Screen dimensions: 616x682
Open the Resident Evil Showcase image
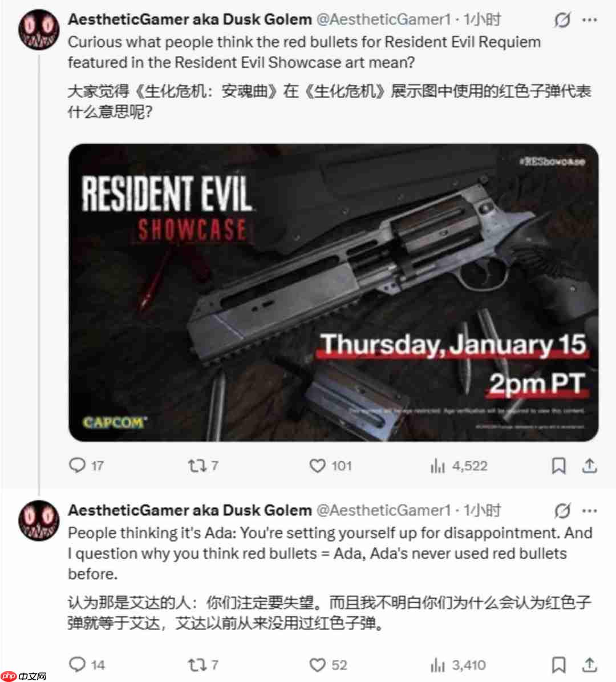(334, 293)
